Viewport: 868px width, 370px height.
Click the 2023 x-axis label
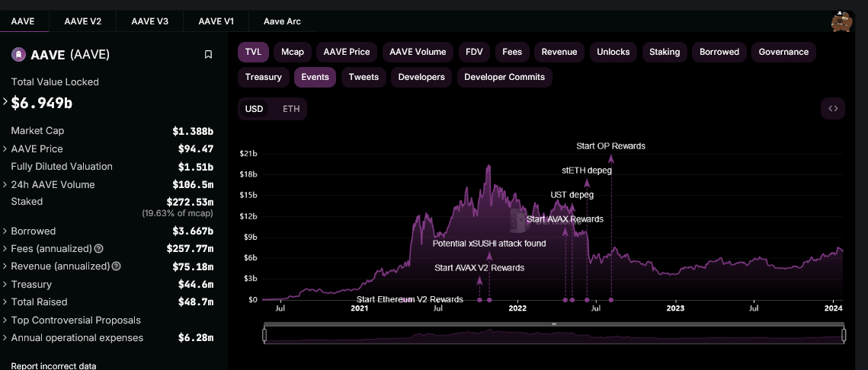coord(675,308)
